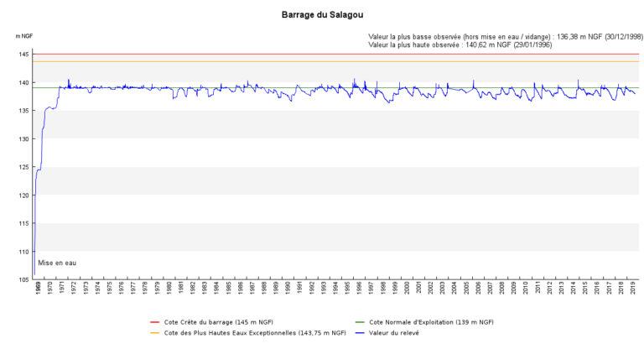Image resolution: width=644 pixels, height=349 pixels.
Task: Click the orange Plus Hautes Eaux Exceptionnelles legend swatch
Action: pyautogui.click(x=155, y=333)
